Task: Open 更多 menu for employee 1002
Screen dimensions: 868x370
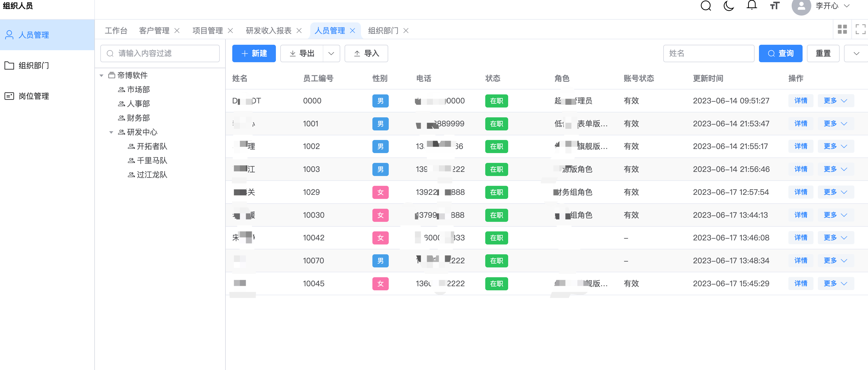Action: (835, 146)
